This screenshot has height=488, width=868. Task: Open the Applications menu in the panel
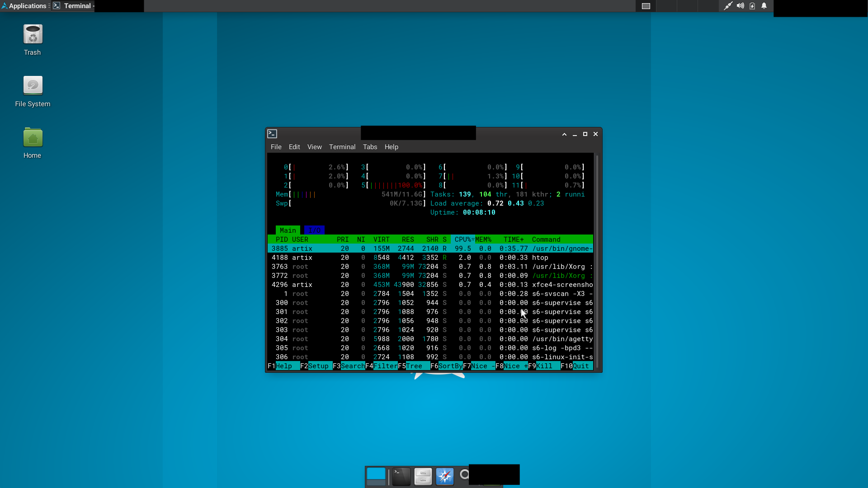tap(25, 6)
